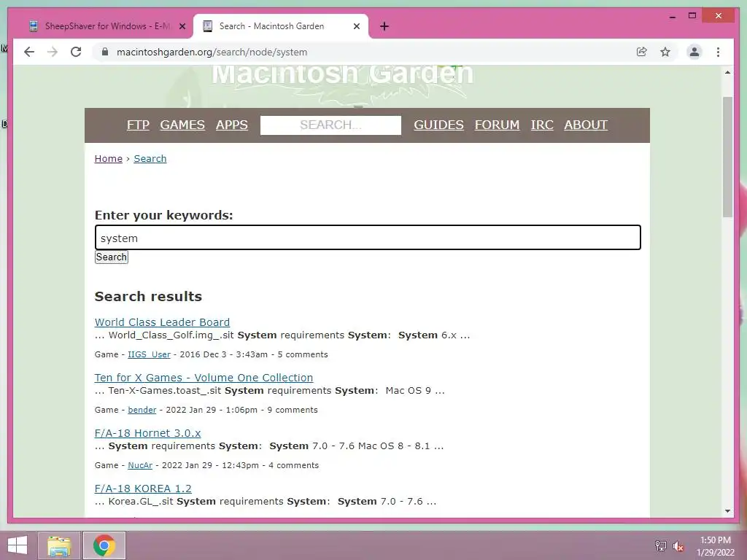
Task: Click the Search submit button
Action: pyautogui.click(x=112, y=257)
